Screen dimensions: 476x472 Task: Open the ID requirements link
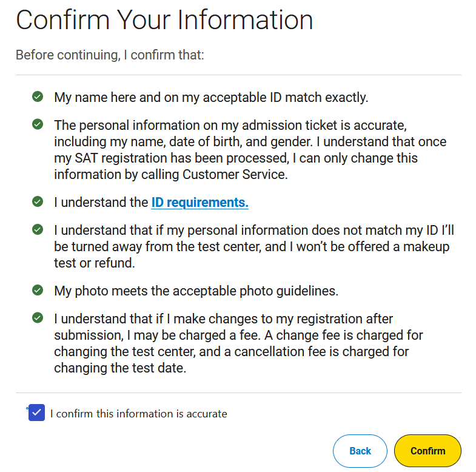click(x=199, y=203)
